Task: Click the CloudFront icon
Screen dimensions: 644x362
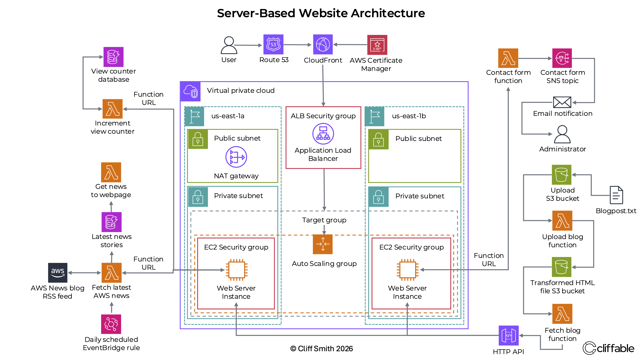Action: tap(323, 44)
